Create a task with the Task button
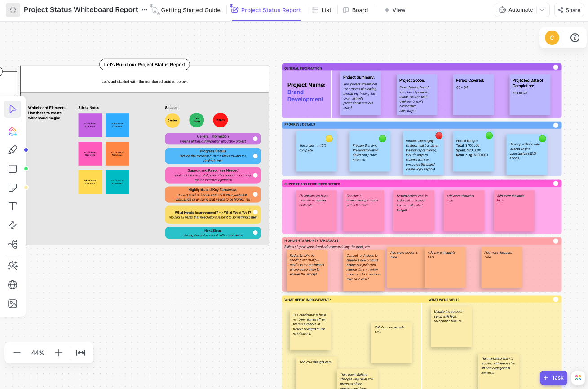 pos(553,377)
